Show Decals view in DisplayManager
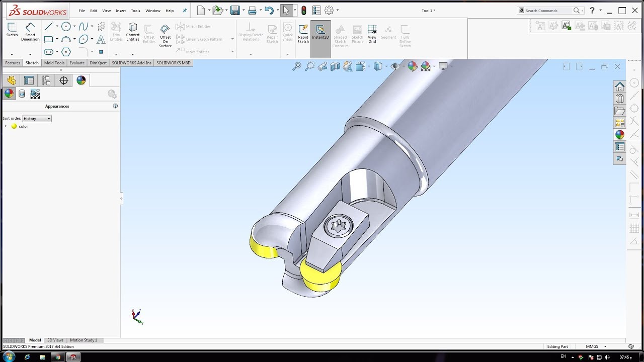 click(x=22, y=94)
